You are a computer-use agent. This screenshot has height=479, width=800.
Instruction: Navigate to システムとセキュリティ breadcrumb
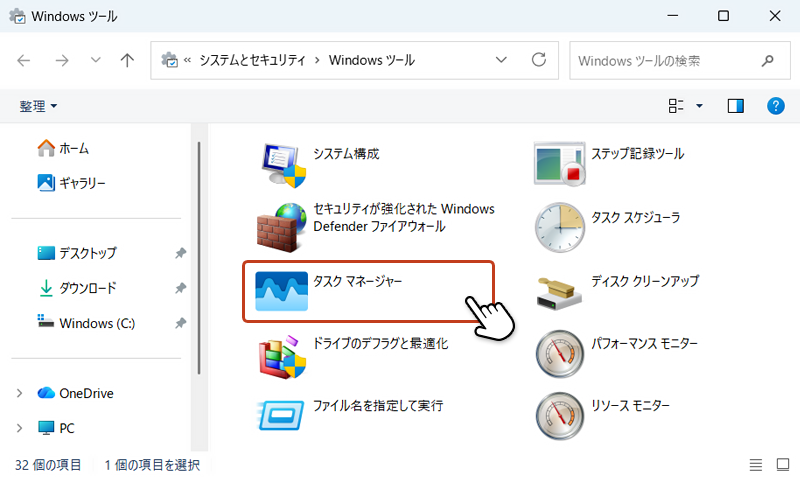252,60
